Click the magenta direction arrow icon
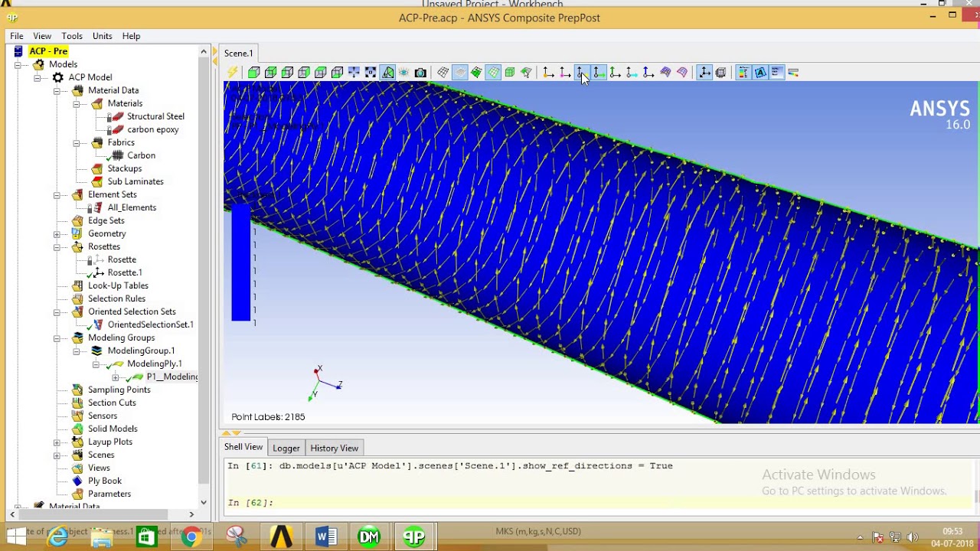This screenshot has width=980, height=551. [x=565, y=73]
